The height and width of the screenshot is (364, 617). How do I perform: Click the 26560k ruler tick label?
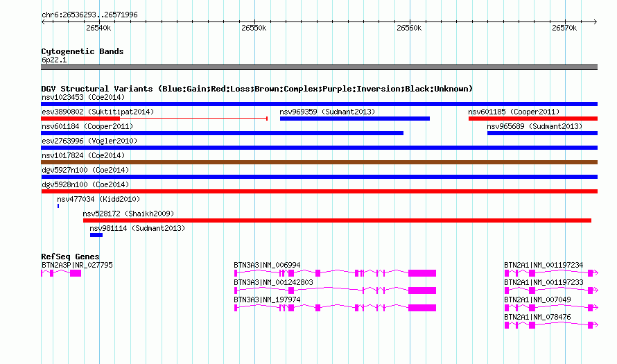(x=409, y=28)
